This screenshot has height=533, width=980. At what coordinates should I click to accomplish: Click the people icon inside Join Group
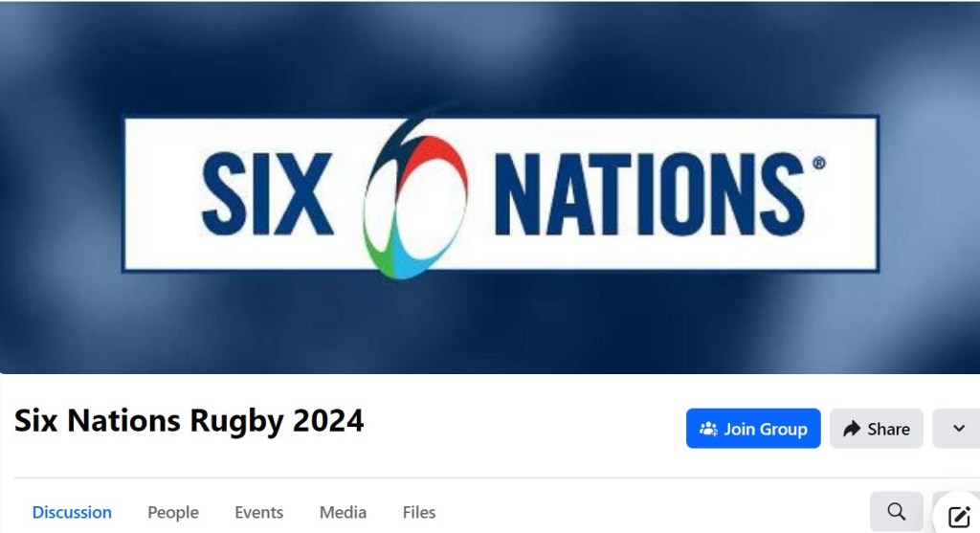click(x=708, y=429)
